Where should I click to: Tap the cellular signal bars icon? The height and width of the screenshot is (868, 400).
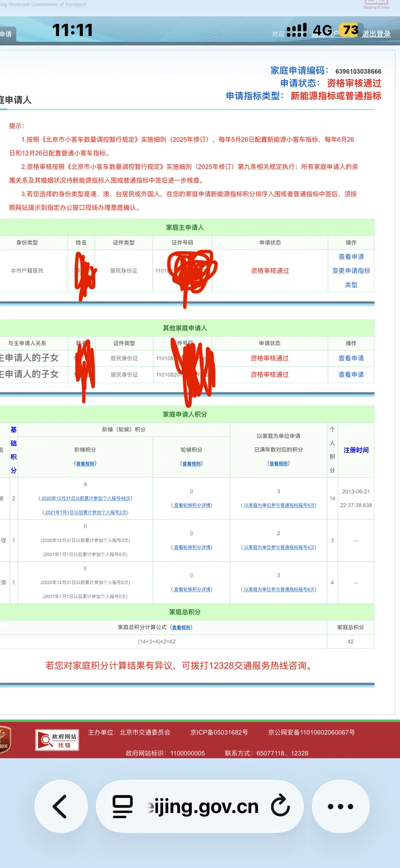[297, 30]
